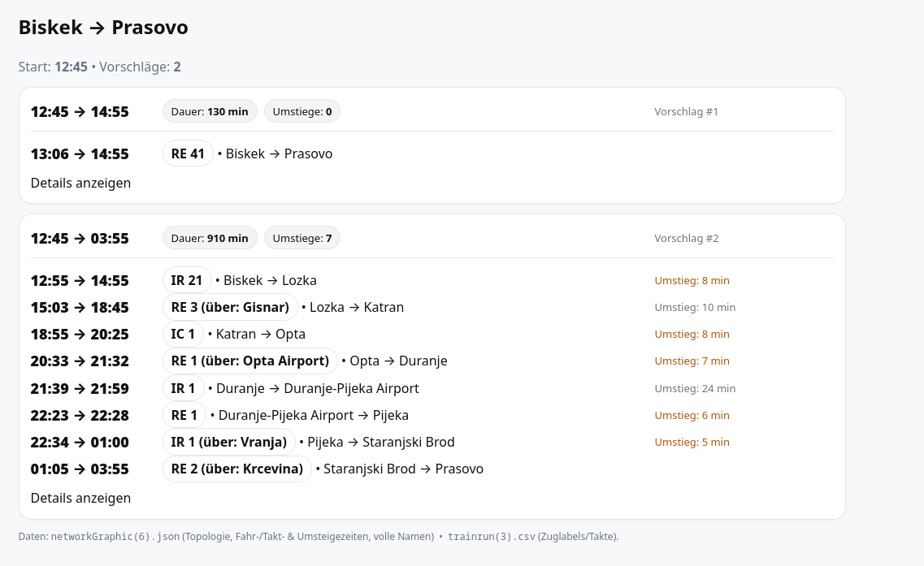Image resolution: width=924 pixels, height=566 pixels.
Task: Click the Biskek → Prasovo page heading
Action: click(x=103, y=28)
